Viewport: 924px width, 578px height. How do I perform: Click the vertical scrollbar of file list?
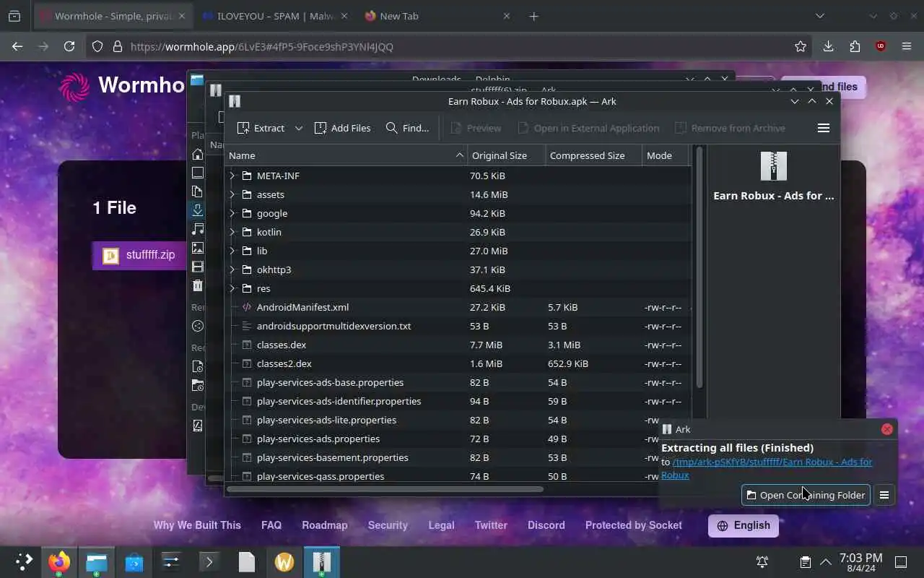coord(699,267)
